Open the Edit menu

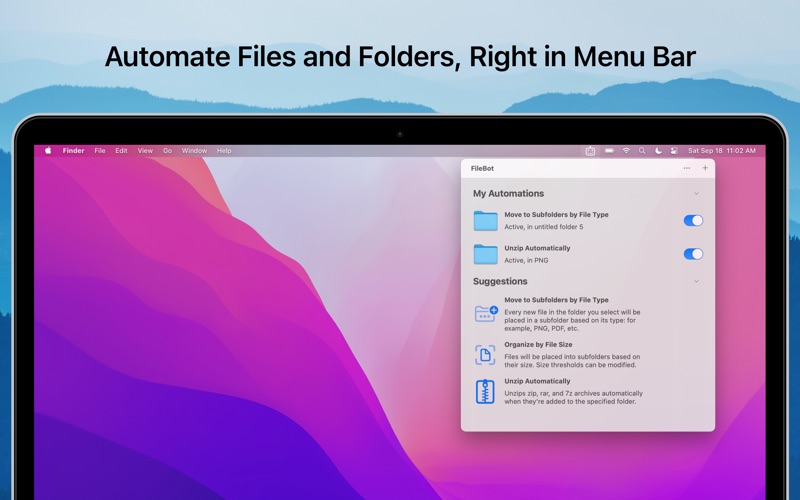pyautogui.click(x=121, y=151)
